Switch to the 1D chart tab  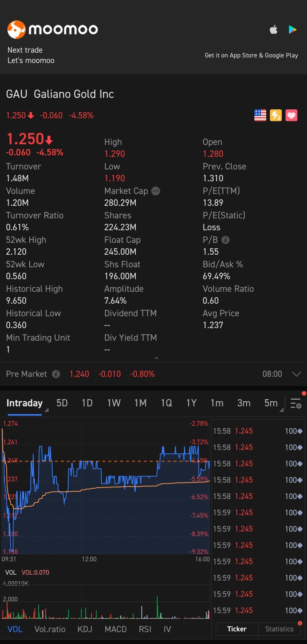[x=87, y=403]
